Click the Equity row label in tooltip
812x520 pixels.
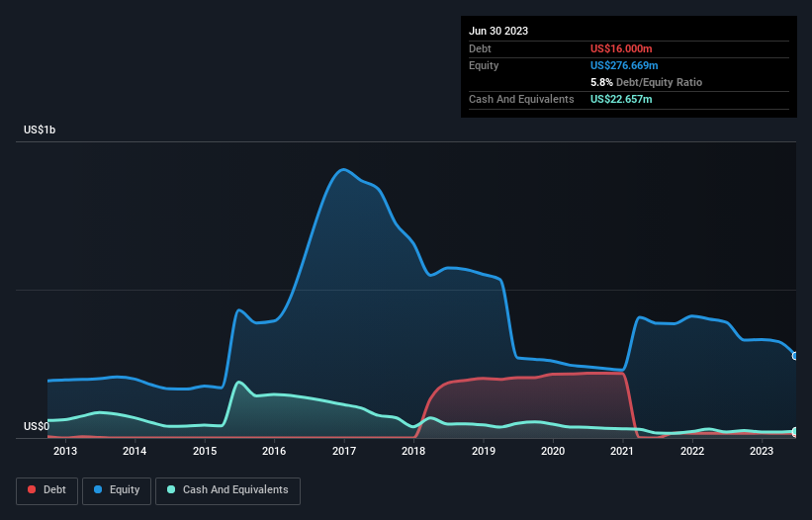tap(484, 65)
